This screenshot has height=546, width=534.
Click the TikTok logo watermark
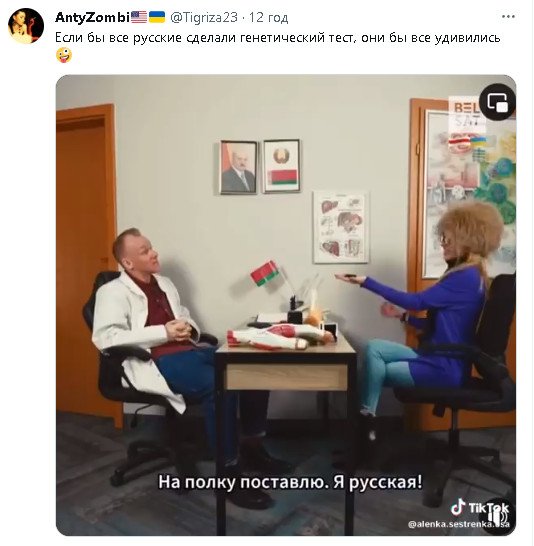pyautogui.click(x=480, y=507)
